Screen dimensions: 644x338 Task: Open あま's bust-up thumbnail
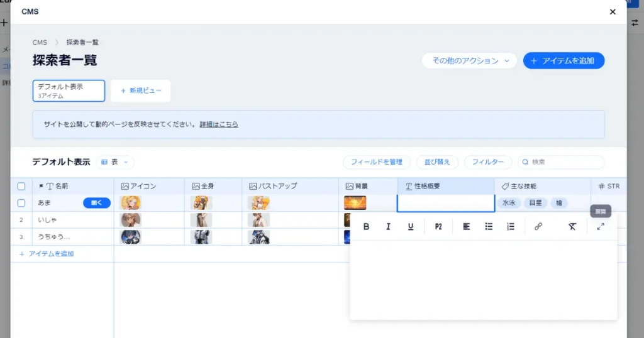258,203
